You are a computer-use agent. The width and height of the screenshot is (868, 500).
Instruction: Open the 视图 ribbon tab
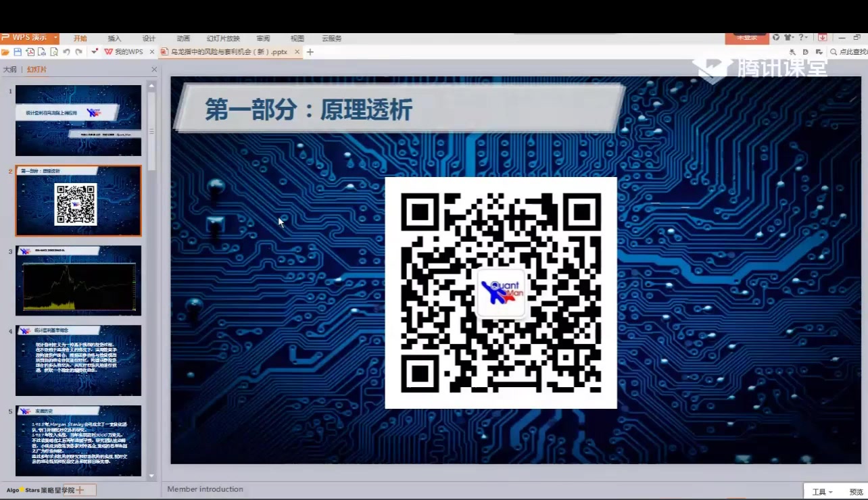297,39
